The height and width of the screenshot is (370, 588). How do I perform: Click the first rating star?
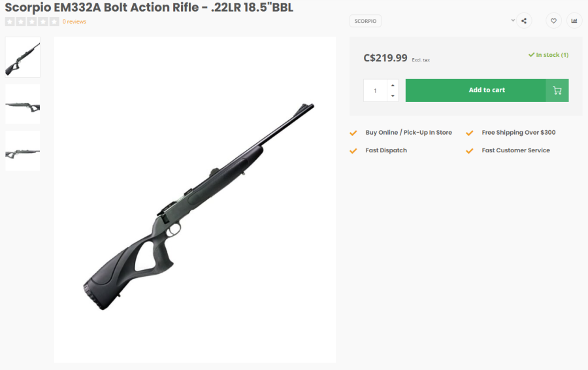click(x=10, y=22)
